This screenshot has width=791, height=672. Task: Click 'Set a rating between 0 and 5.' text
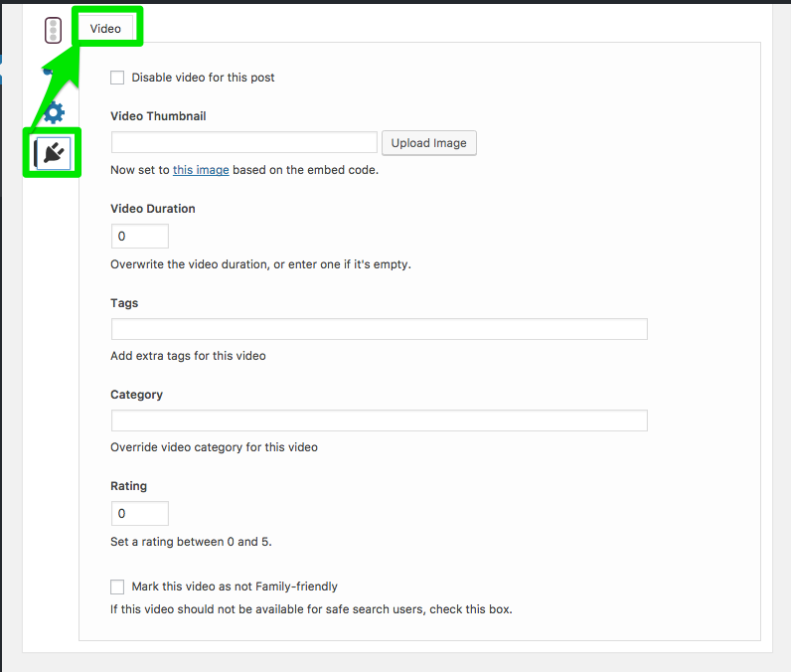tap(191, 542)
